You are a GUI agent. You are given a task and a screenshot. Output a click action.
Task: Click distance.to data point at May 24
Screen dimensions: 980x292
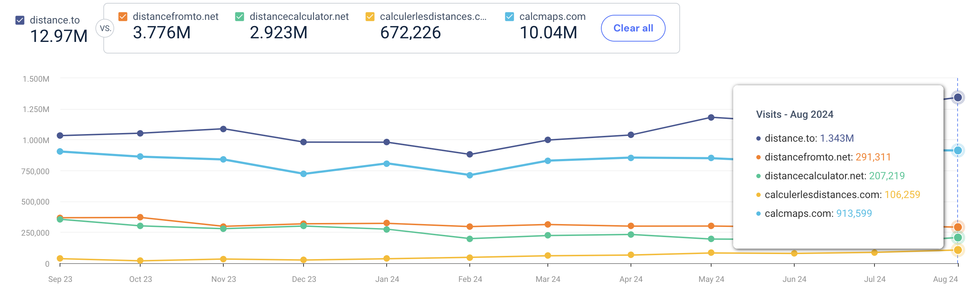(x=711, y=117)
